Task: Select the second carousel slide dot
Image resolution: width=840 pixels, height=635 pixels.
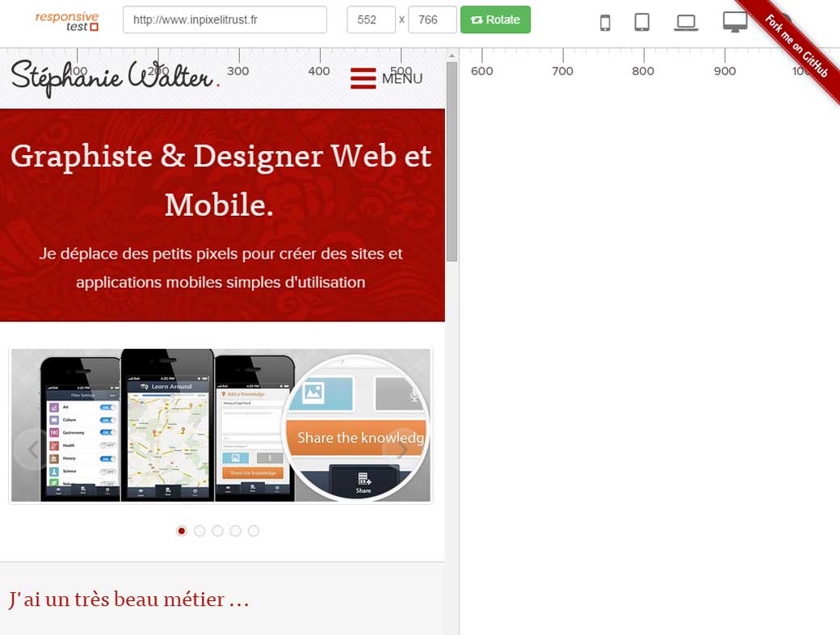Action: (x=199, y=531)
